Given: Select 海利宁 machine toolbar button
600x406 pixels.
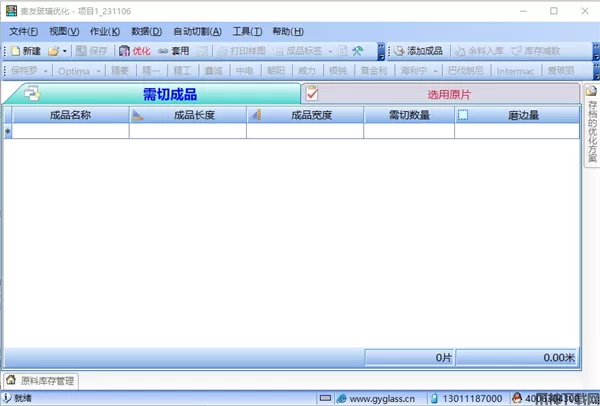Looking at the screenshot, I should point(414,71).
